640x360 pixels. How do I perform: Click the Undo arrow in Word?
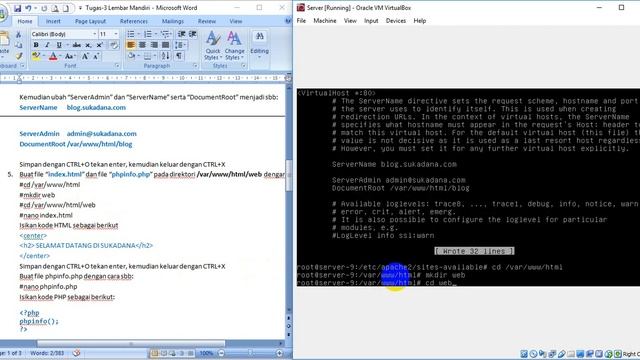pos(28,8)
